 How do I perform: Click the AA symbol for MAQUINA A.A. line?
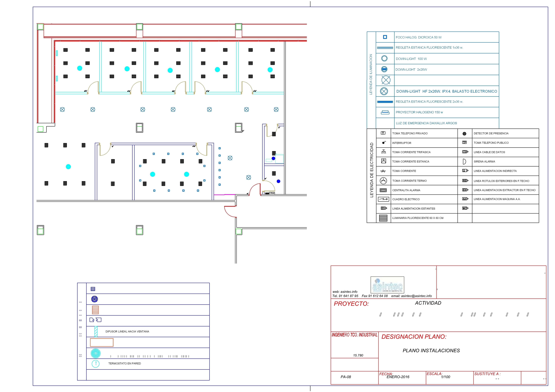(x=465, y=199)
